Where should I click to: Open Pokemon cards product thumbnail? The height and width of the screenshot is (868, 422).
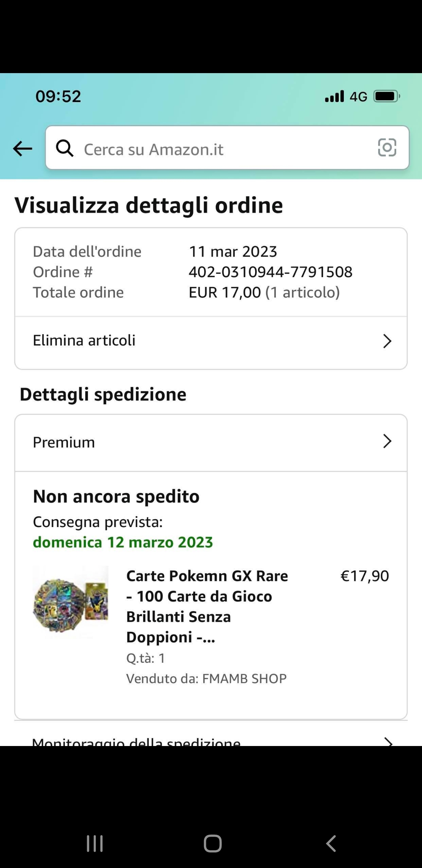click(x=71, y=602)
